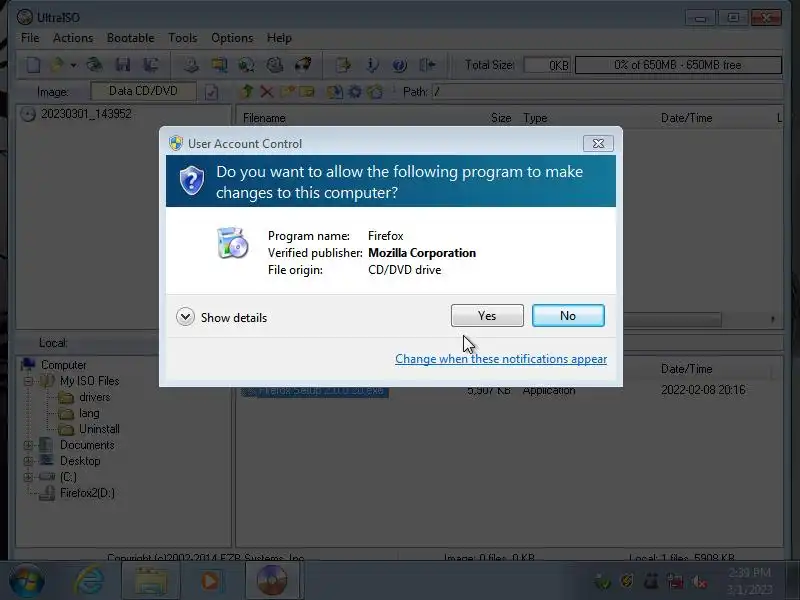
Task: Select Firefox2(D:) drive in tree
Action: click(87, 493)
